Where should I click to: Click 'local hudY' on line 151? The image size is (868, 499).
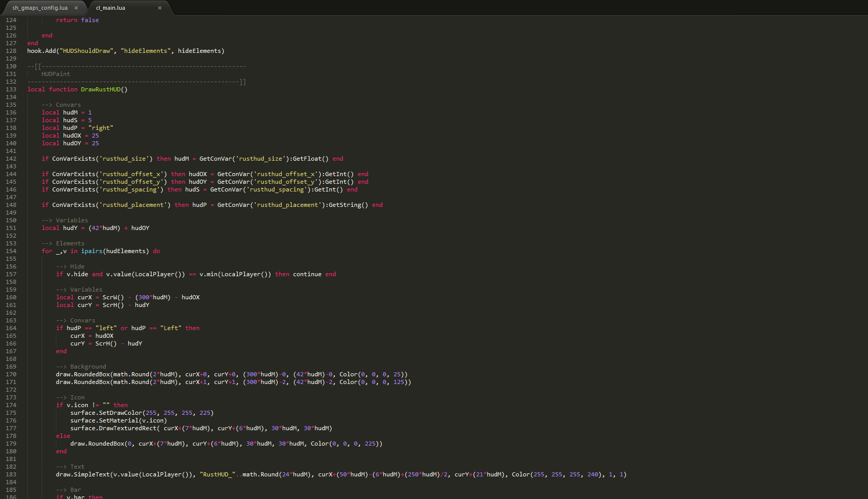(x=60, y=228)
